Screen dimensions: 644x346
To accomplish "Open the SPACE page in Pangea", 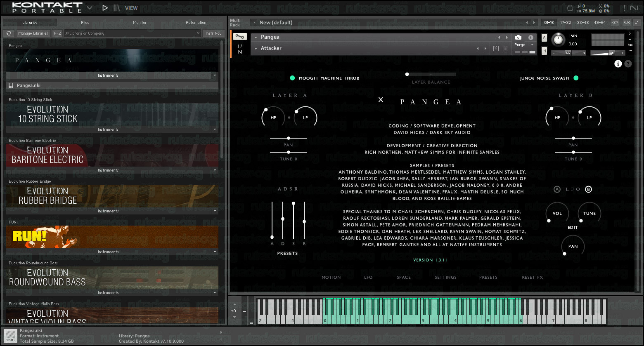I will tap(404, 278).
